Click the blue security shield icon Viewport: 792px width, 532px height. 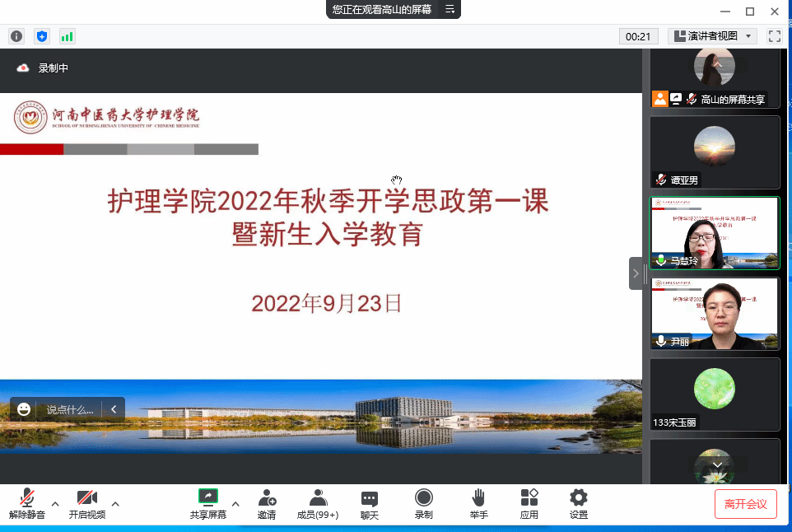click(x=42, y=36)
